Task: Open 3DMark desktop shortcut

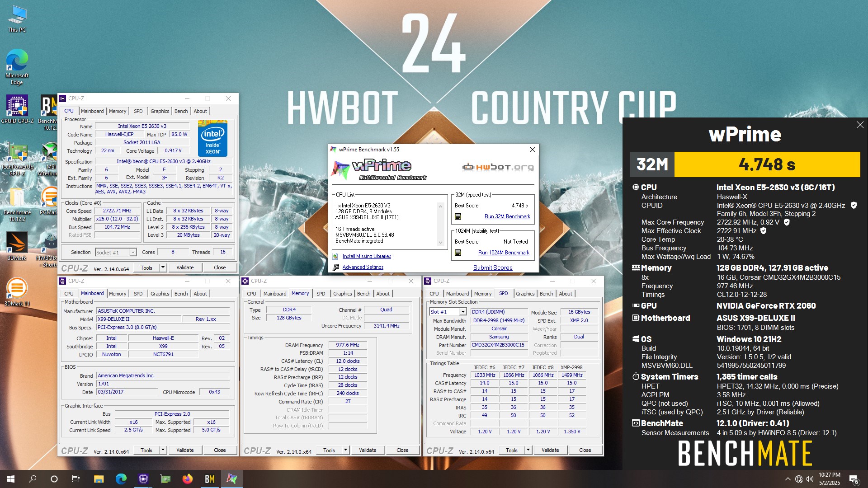Action: pyautogui.click(x=17, y=246)
